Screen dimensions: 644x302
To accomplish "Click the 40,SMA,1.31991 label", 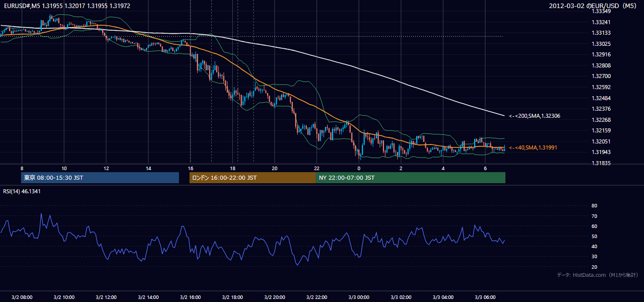I will [x=534, y=147].
